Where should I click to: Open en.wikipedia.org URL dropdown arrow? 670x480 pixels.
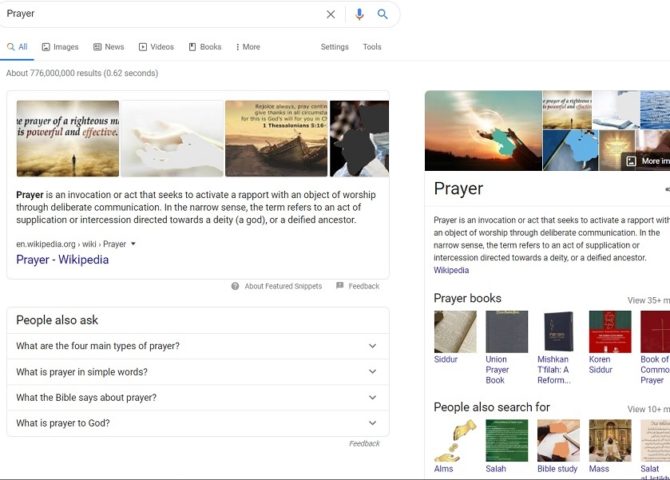pyautogui.click(x=134, y=244)
